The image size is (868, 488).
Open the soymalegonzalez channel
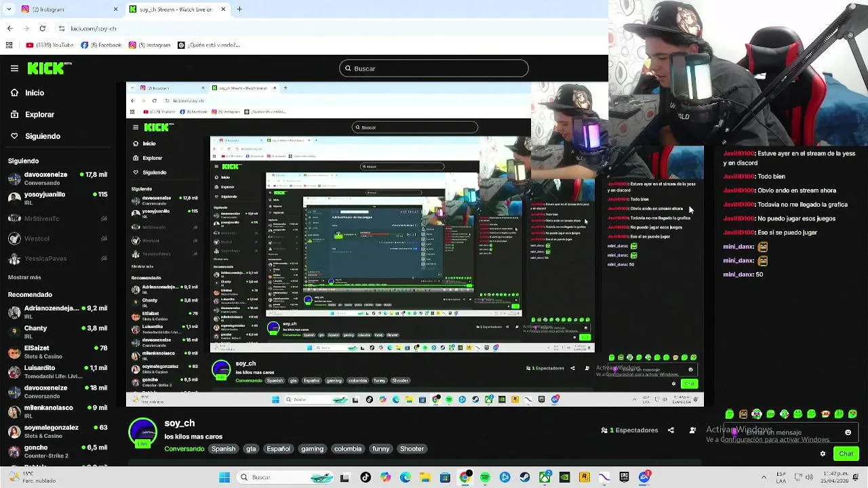58,431
